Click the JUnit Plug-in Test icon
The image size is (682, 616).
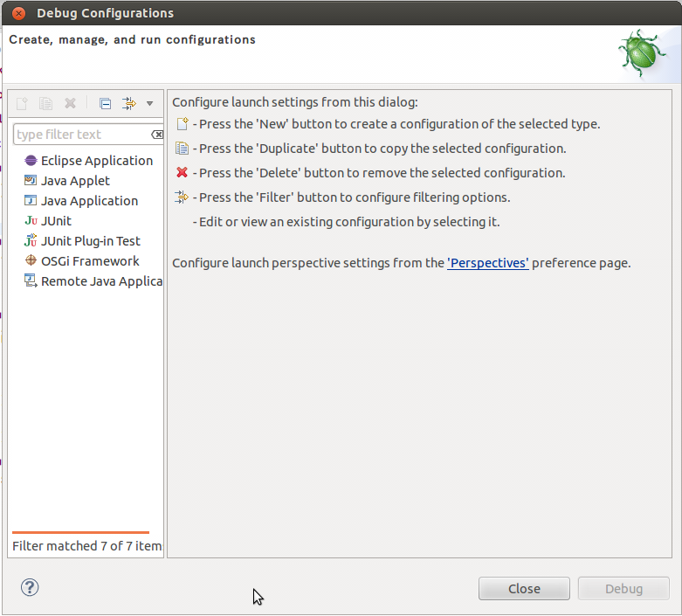pyautogui.click(x=31, y=240)
